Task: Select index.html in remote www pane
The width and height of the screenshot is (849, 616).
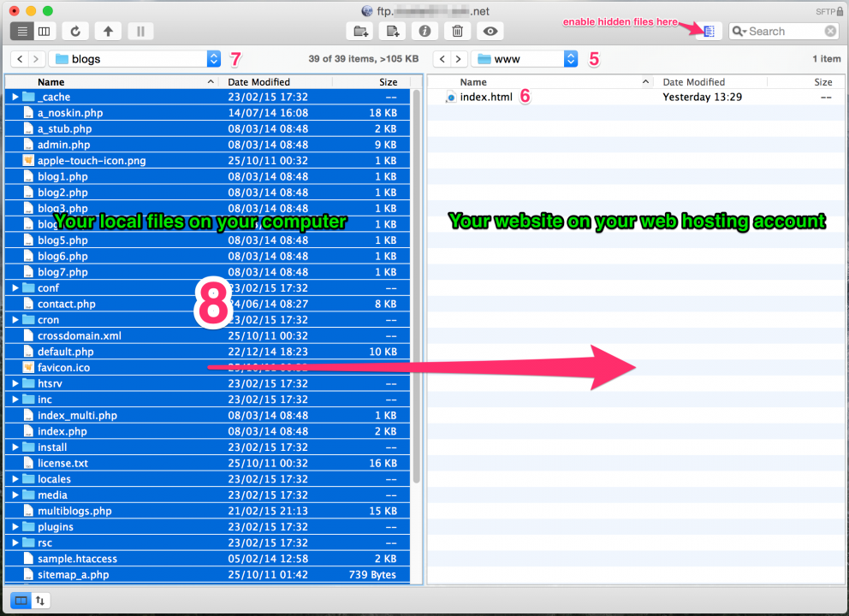Action: [x=636, y=97]
